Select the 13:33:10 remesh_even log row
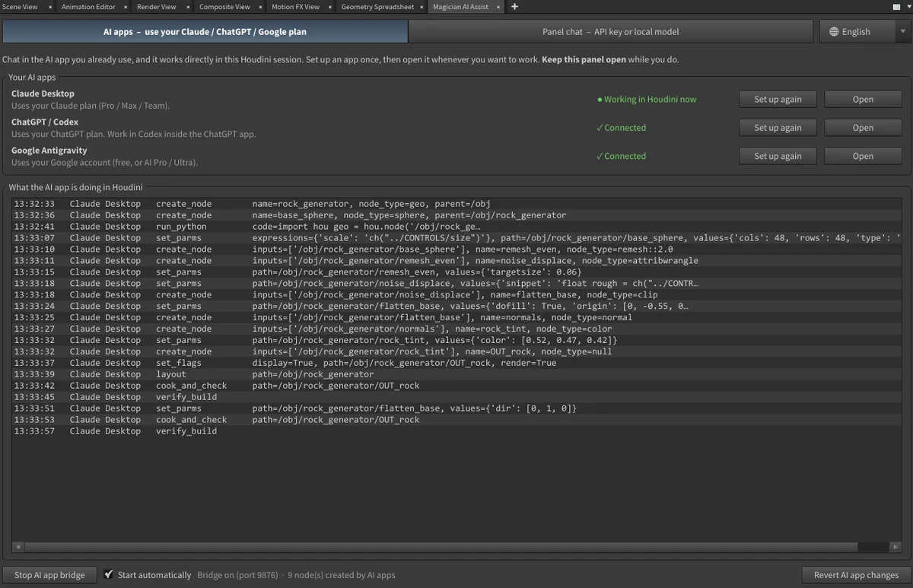Image resolution: width=913 pixels, height=588 pixels. [456, 250]
